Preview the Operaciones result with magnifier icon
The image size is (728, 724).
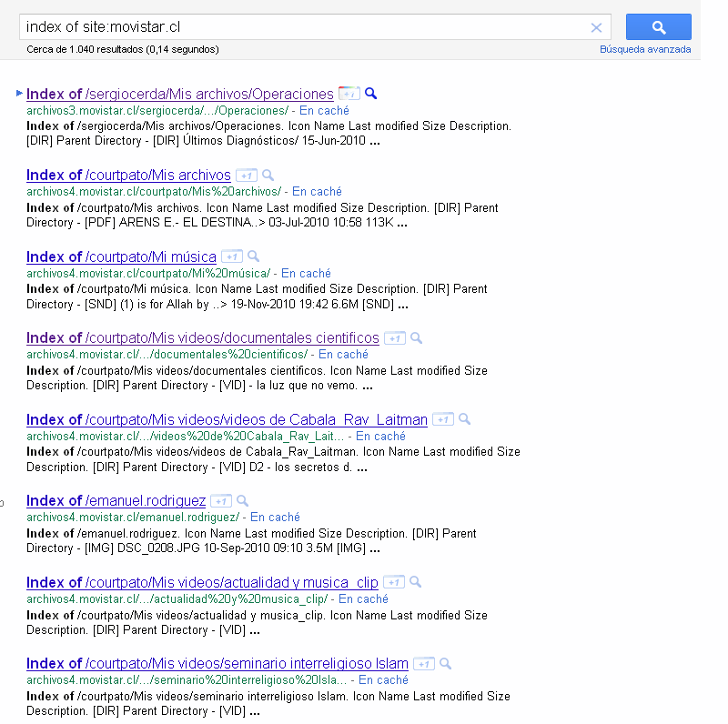[x=370, y=94]
